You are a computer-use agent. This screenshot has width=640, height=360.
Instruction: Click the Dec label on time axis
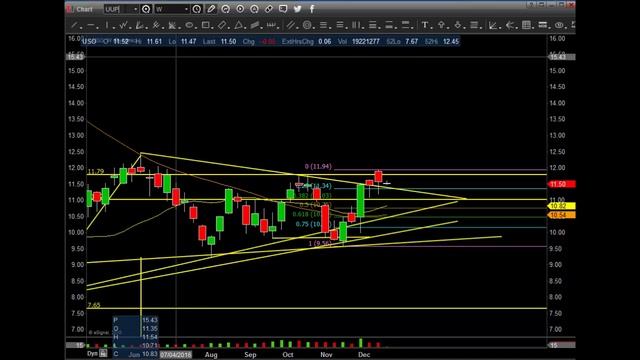[364, 355]
